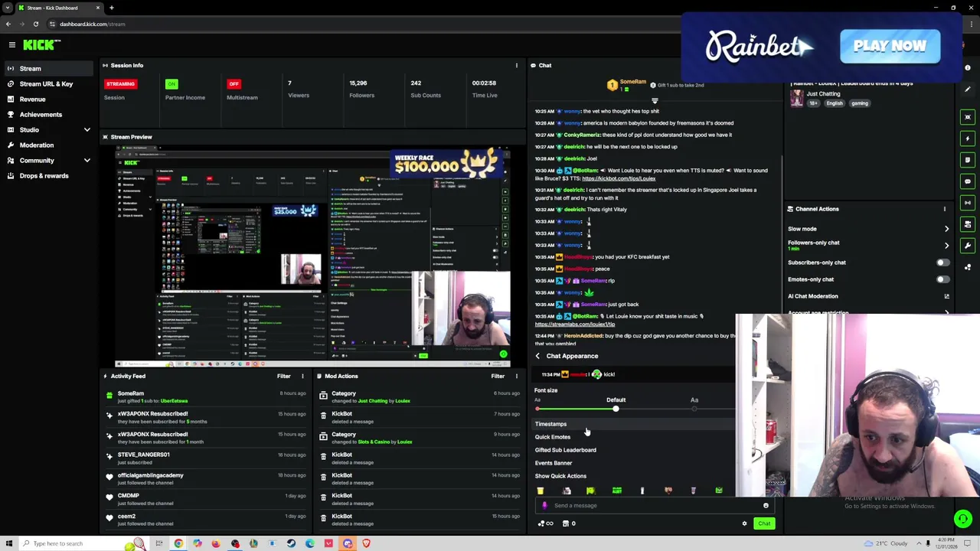Viewport: 980px width, 551px height.
Task: Open the emoji picker in message box
Action: (x=766, y=505)
